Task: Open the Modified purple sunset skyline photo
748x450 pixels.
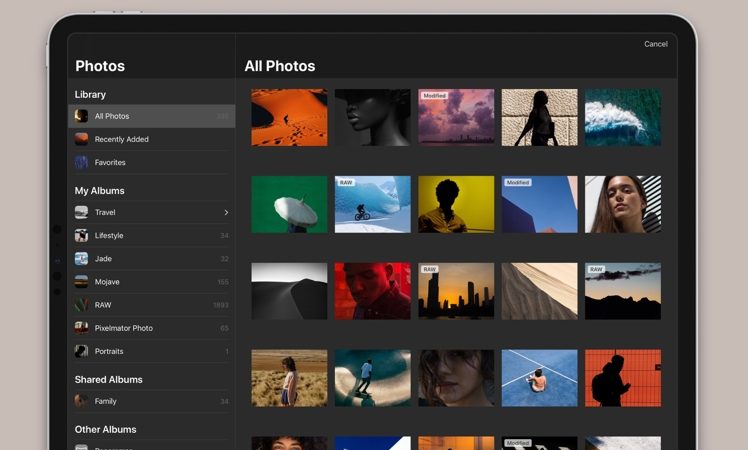Action: 456,117
